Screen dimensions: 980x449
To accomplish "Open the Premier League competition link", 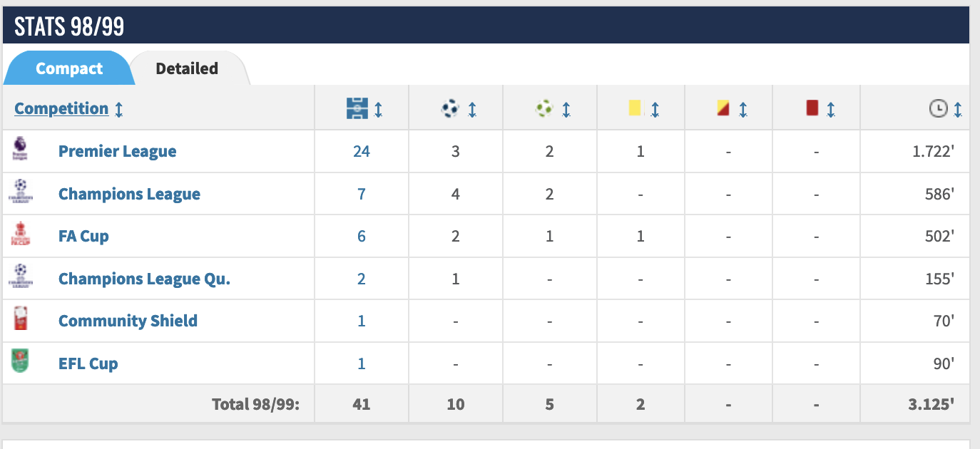I will (x=117, y=151).
